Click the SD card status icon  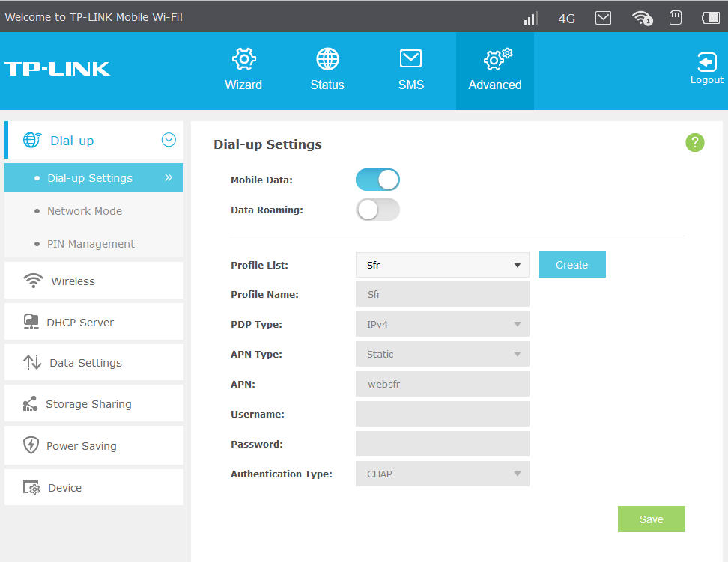tap(676, 18)
